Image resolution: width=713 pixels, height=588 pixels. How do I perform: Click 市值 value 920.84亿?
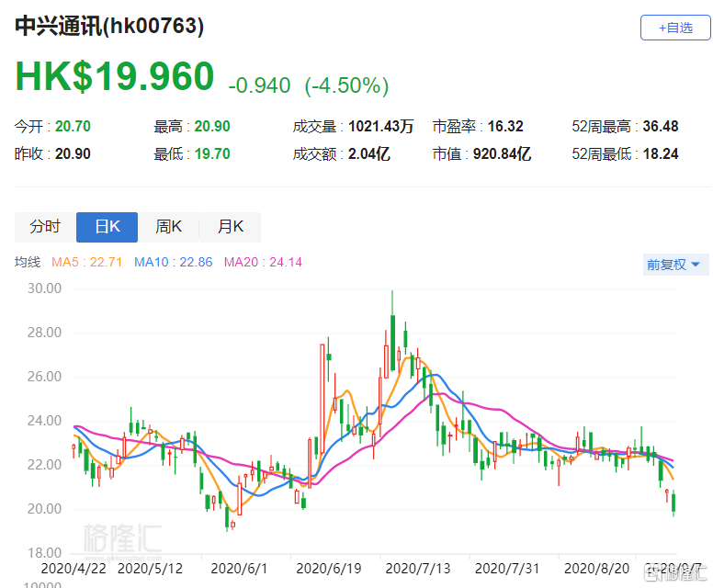click(502, 154)
